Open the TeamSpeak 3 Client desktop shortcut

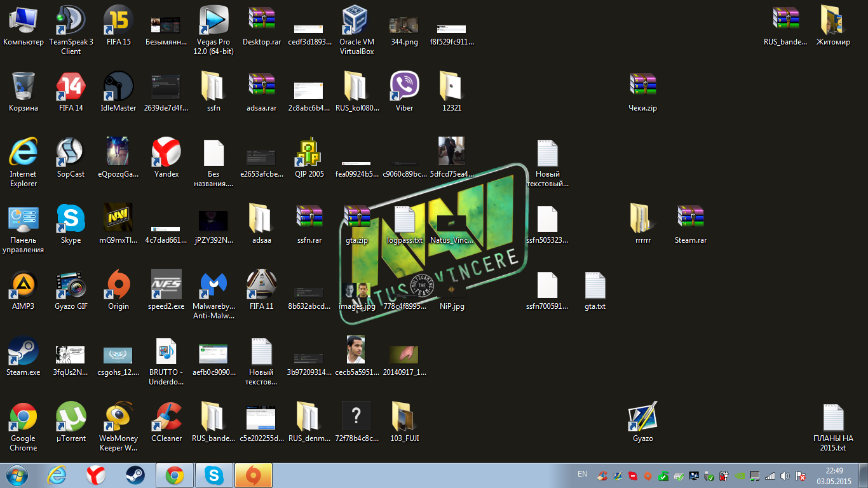71,30
